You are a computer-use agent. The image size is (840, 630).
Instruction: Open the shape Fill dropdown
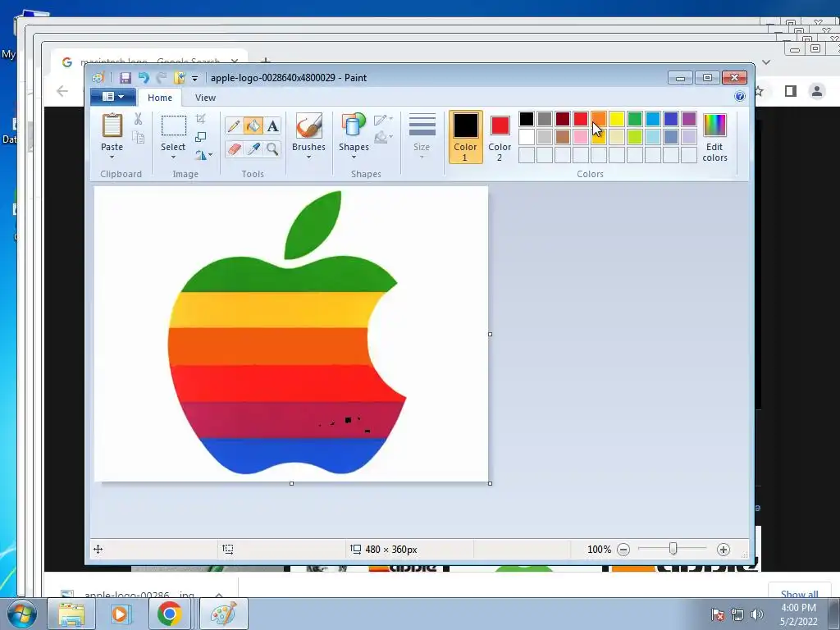384,138
